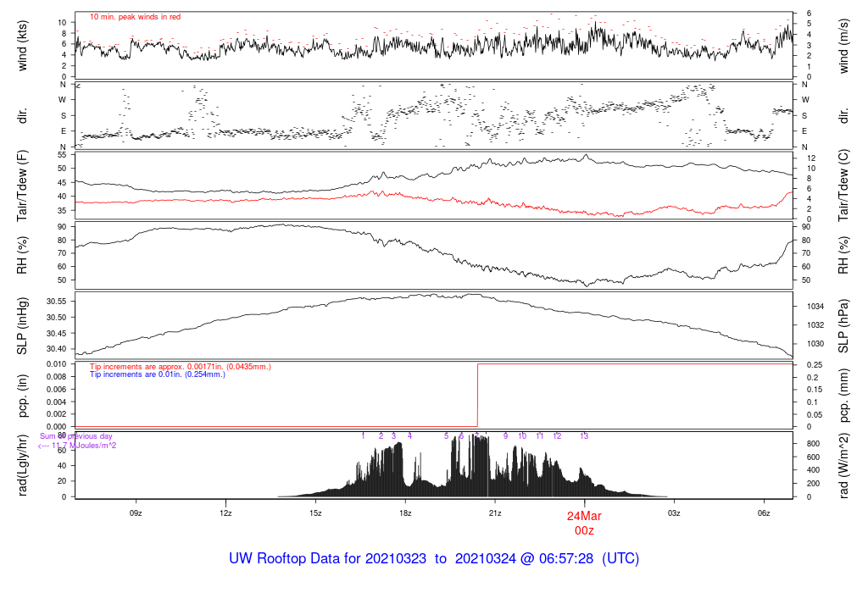Viewport: 868px width, 593px height.
Task: Click the red '00z' label under 24Mar
Action: (584, 530)
